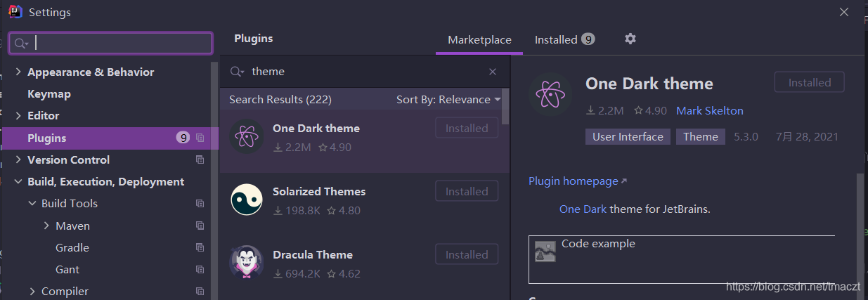Expand the Editor section
868x300 pixels.
click(18, 116)
